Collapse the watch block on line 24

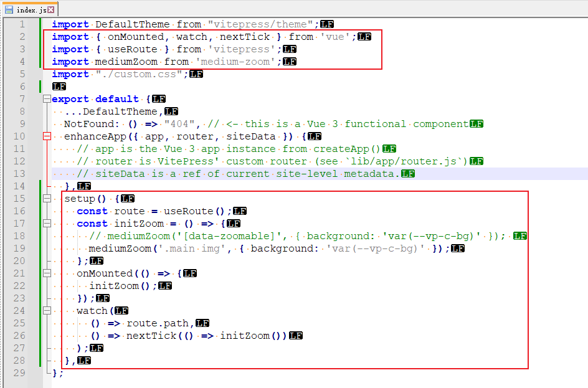click(47, 310)
